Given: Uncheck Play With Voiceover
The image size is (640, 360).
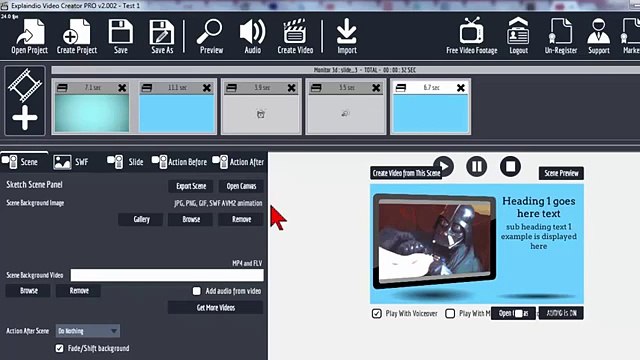Looking at the screenshot, I should [x=376, y=313].
